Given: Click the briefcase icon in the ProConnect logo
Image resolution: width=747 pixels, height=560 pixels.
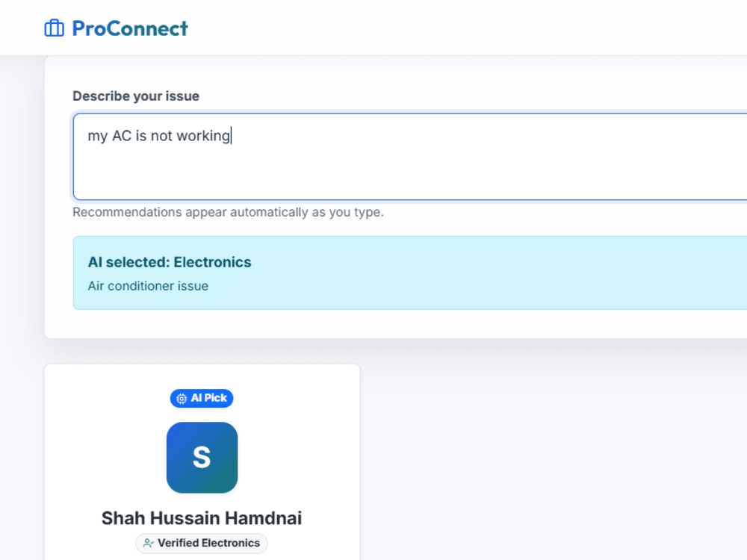Looking at the screenshot, I should (54, 28).
